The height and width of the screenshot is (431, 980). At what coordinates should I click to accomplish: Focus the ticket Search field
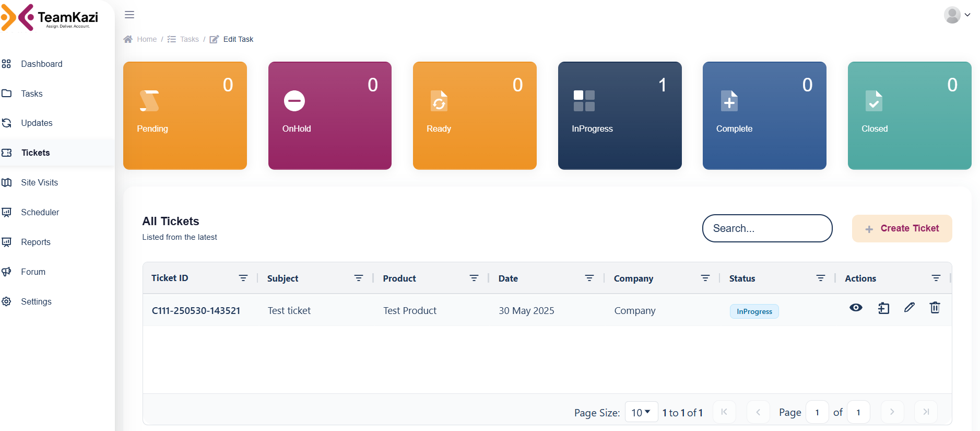pyautogui.click(x=767, y=228)
